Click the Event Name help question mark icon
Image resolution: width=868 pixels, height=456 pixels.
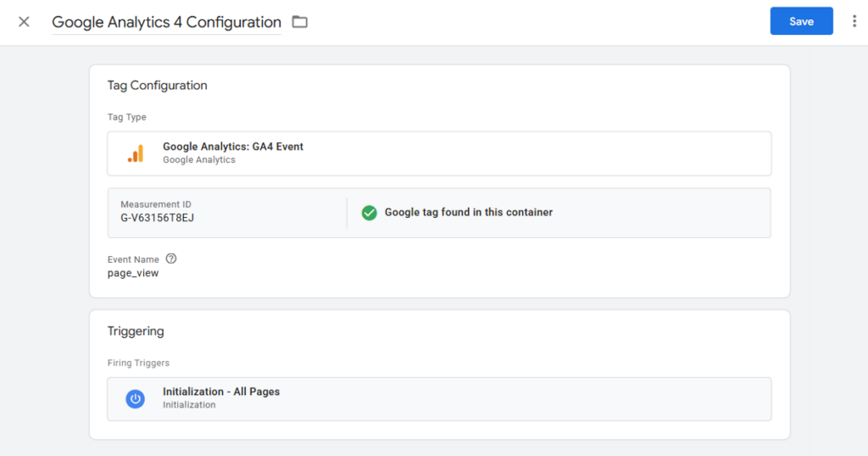click(171, 259)
